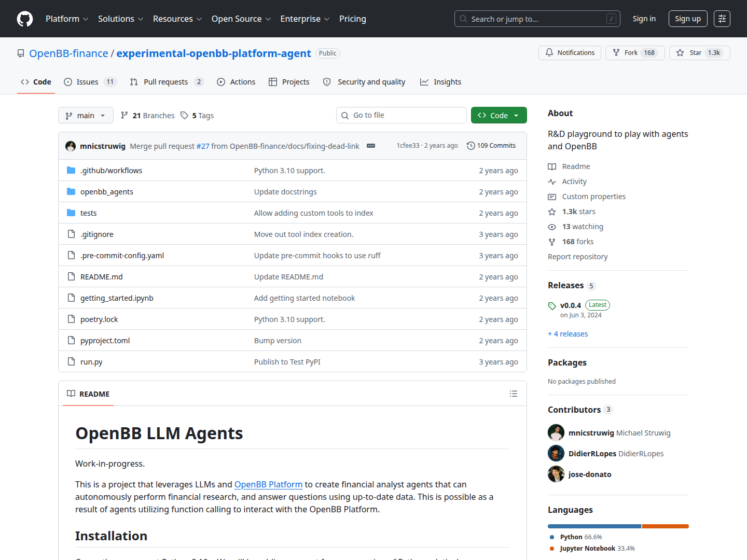The width and height of the screenshot is (747, 560).
Task: Open the green Code dropdown button
Action: [x=499, y=115]
